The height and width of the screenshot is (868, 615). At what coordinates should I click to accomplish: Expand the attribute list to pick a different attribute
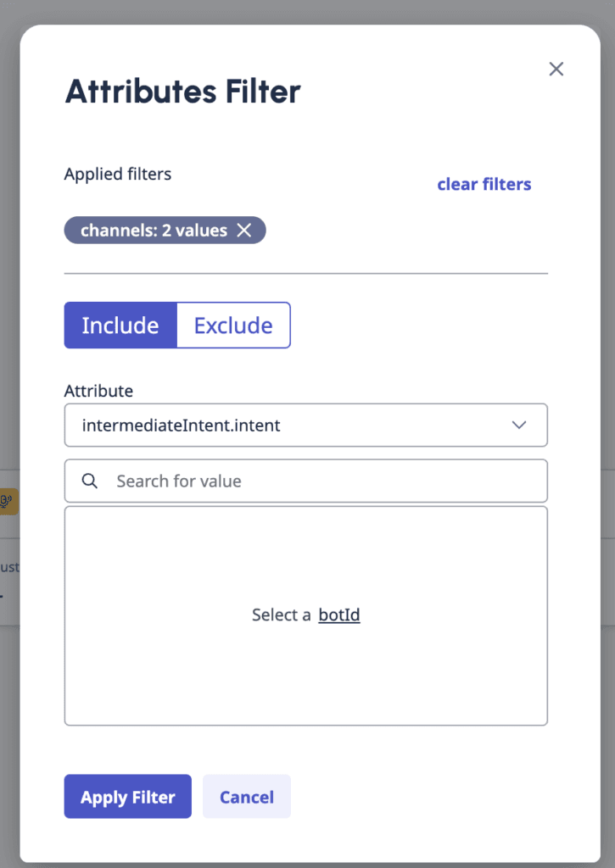click(518, 426)
